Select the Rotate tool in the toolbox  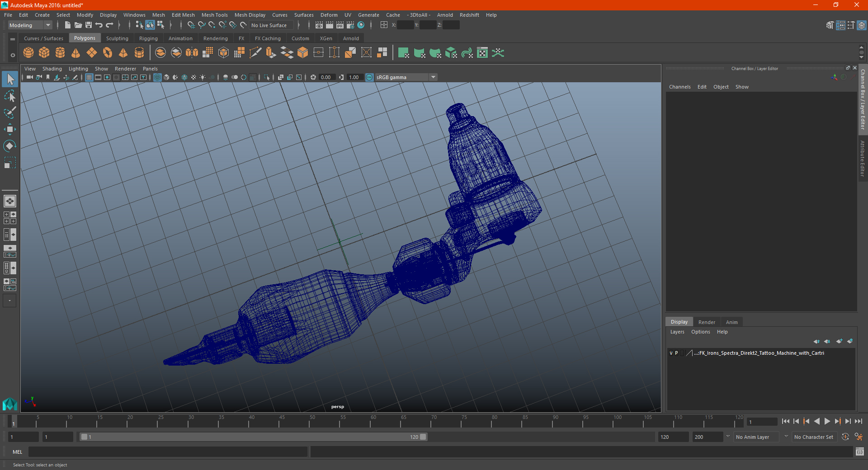(10, 146)
